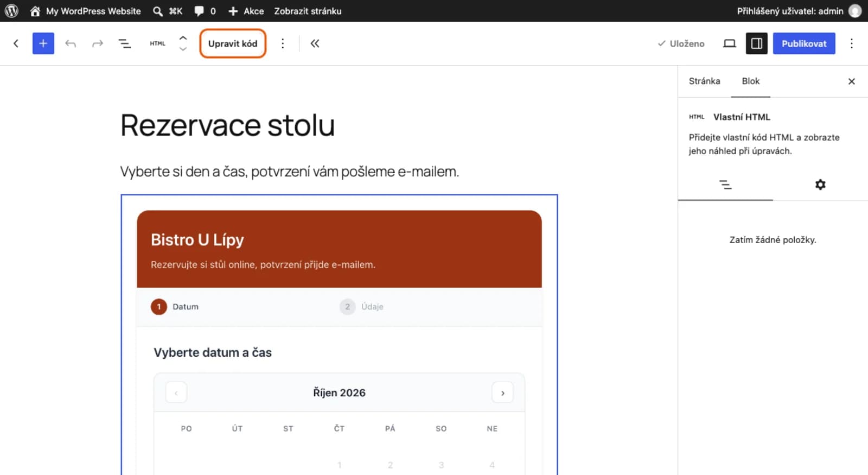868x475 pixels.
Task: Open admin user account menu
Action: [799, 11]
